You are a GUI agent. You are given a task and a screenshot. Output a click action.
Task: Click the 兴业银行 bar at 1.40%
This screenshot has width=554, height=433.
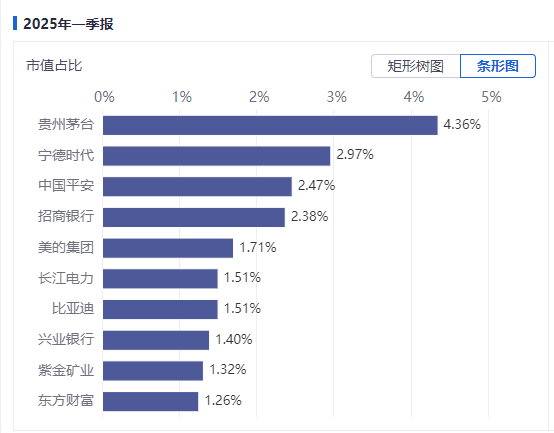156,340
